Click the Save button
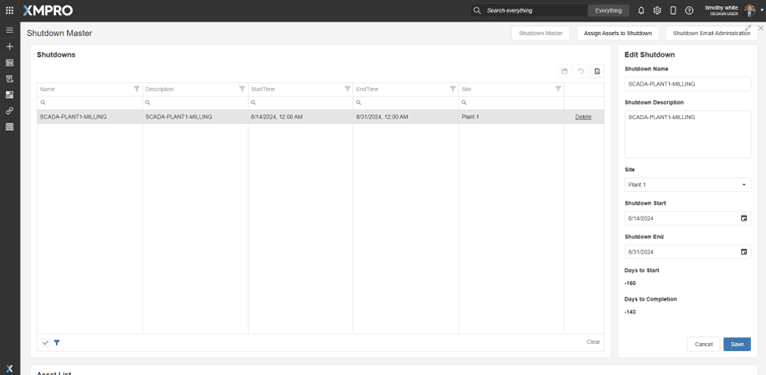 click(x=737, y=344)
